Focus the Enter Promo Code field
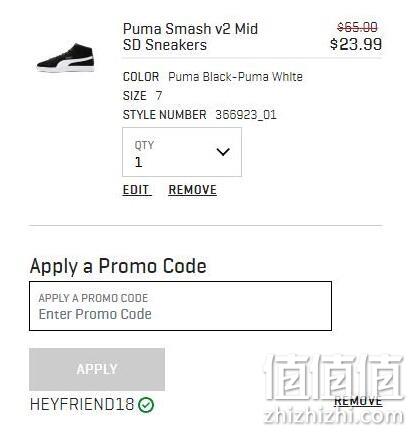Viewport: 413px width, 433px height. pyautogui.click(x=180, y=306)
